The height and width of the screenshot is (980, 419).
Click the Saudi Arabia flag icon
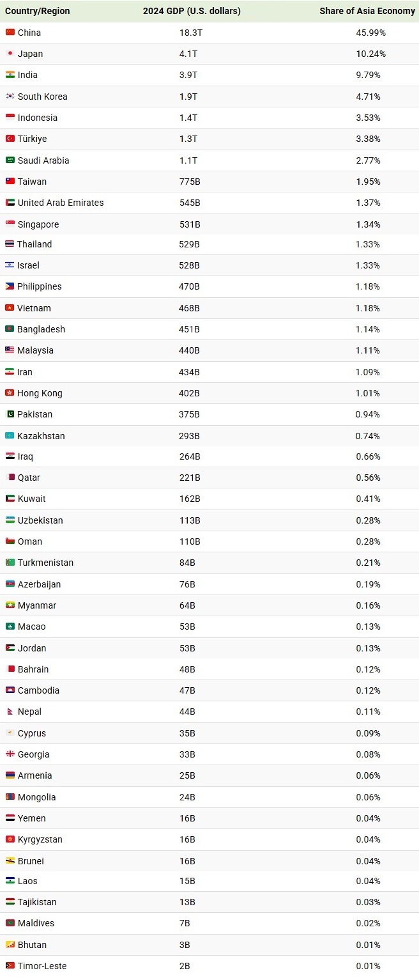10,160
